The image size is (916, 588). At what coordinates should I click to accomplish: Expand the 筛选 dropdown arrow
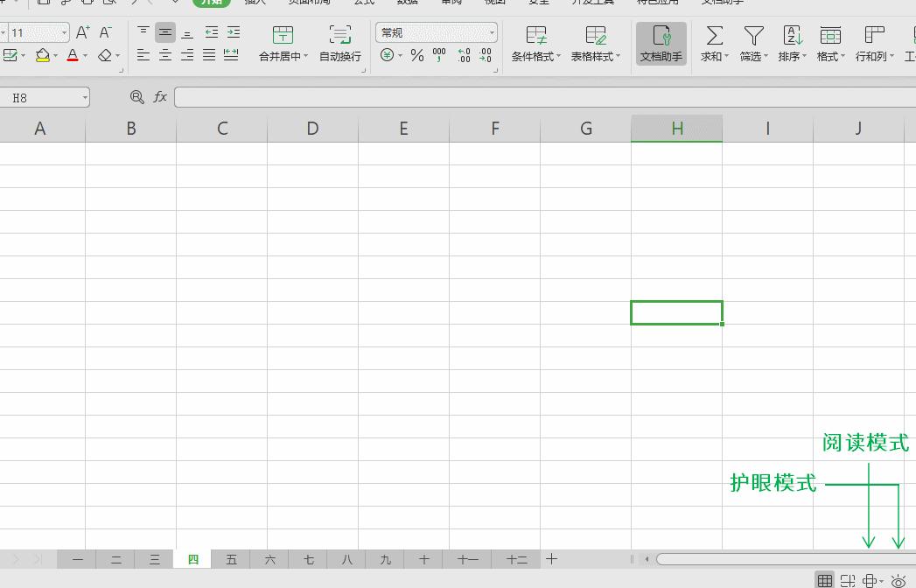(766, 57)
